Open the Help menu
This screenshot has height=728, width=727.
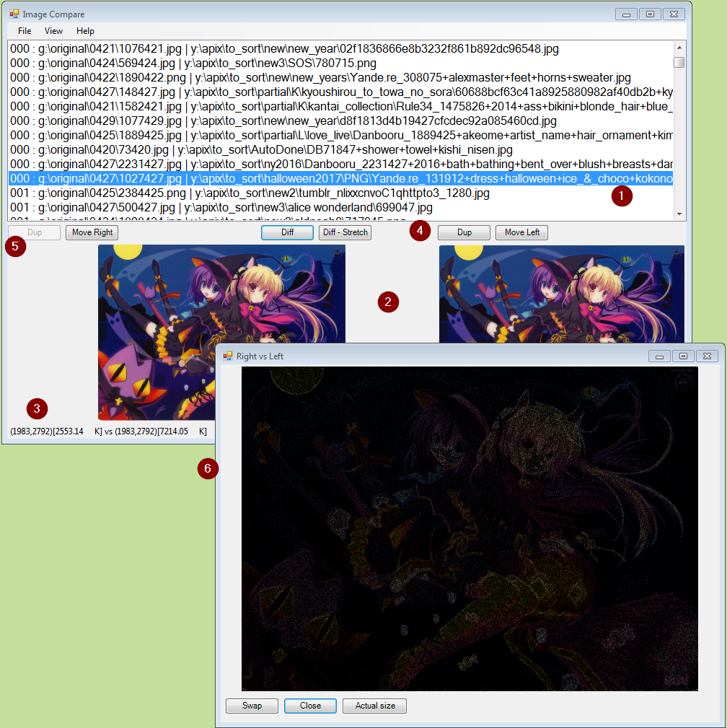(85, 31)
